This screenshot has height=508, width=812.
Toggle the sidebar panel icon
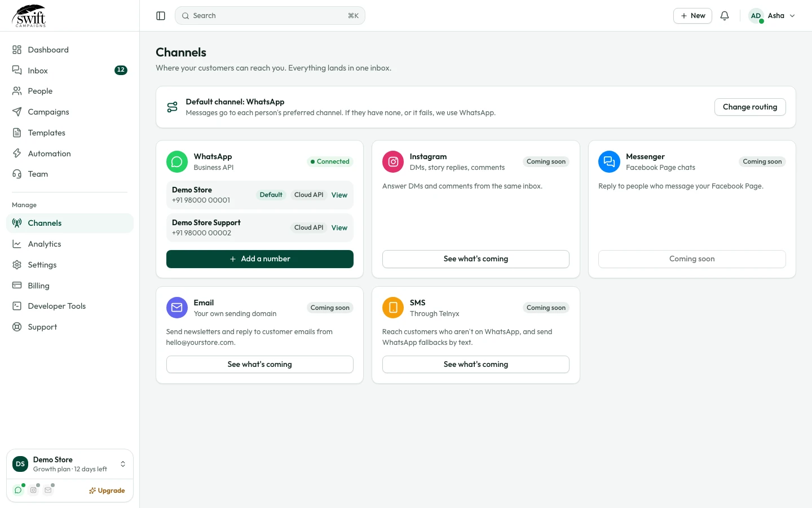tap(161, 16)
